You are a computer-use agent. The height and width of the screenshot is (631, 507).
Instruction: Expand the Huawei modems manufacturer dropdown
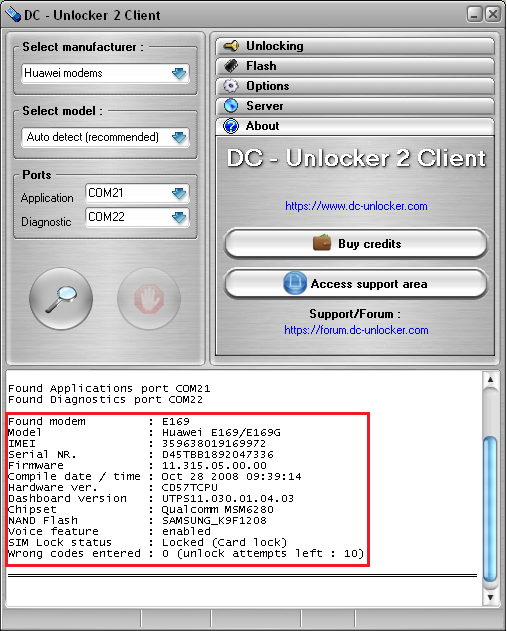(x=179, y=73)
